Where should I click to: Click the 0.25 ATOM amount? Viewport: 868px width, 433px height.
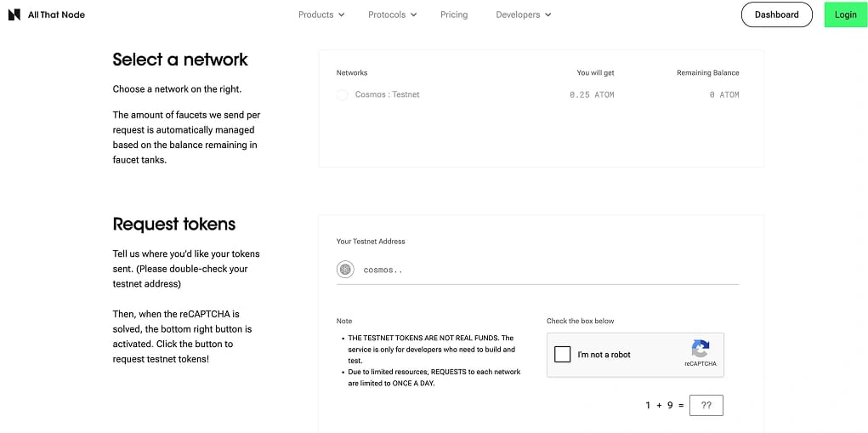(x=592, y=94)
